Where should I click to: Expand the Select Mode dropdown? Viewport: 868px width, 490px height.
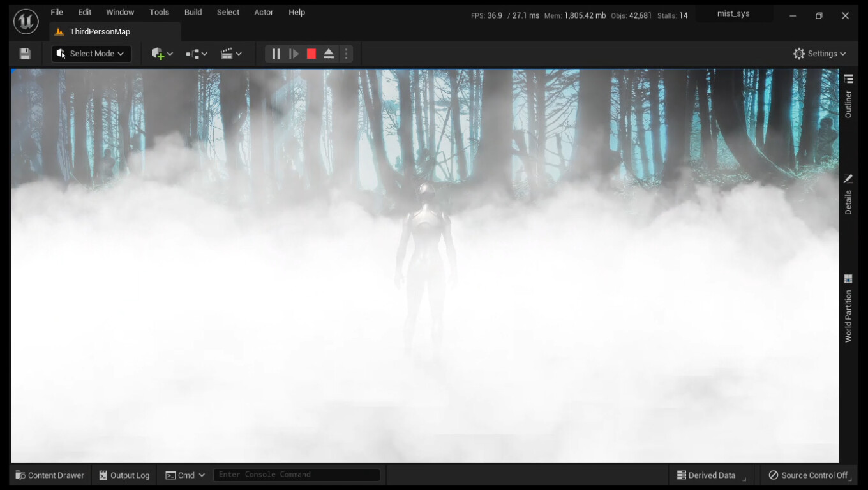coord(91,54)
